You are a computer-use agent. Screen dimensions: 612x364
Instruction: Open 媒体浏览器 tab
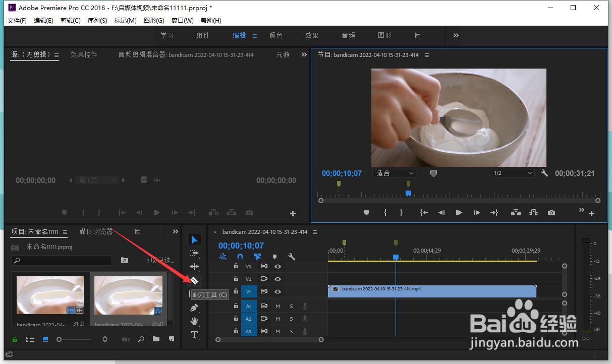(96, 231)
